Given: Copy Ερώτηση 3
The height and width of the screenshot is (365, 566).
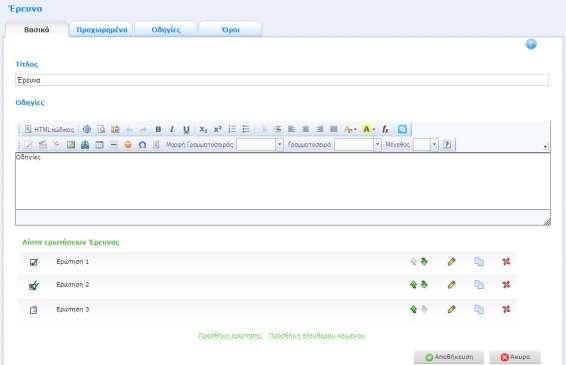Looking at the screenshot, I should tap(479, 309).
